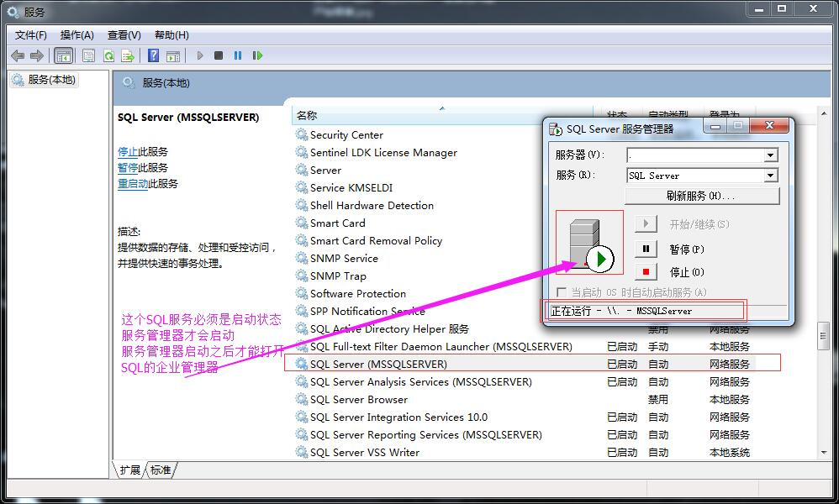Click 本地系统 logon of SQL Server VSS Writer
The image size is (839, 504).
[x=730, y=452]
